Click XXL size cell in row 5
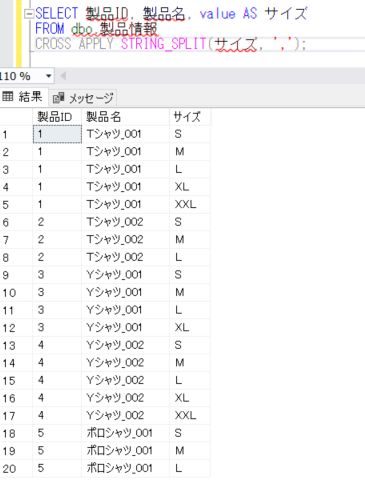The height and width of the screenshot is (497, 365). (190, 205)
